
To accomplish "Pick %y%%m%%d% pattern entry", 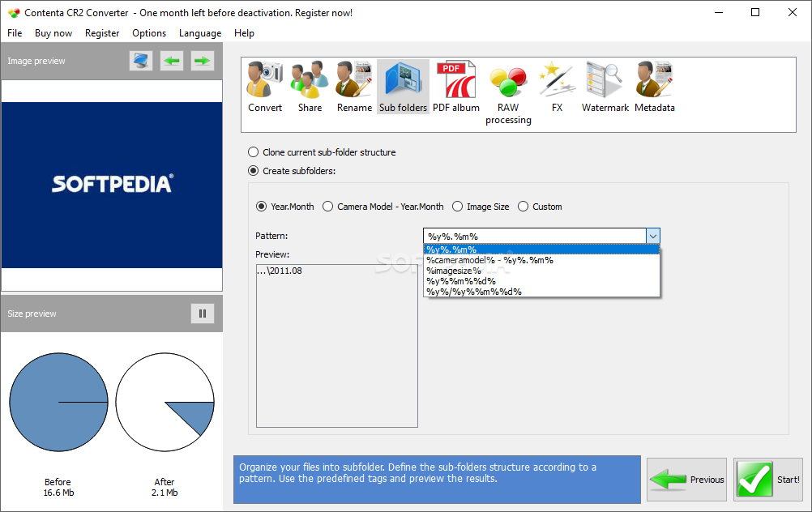I will (541, 281).
